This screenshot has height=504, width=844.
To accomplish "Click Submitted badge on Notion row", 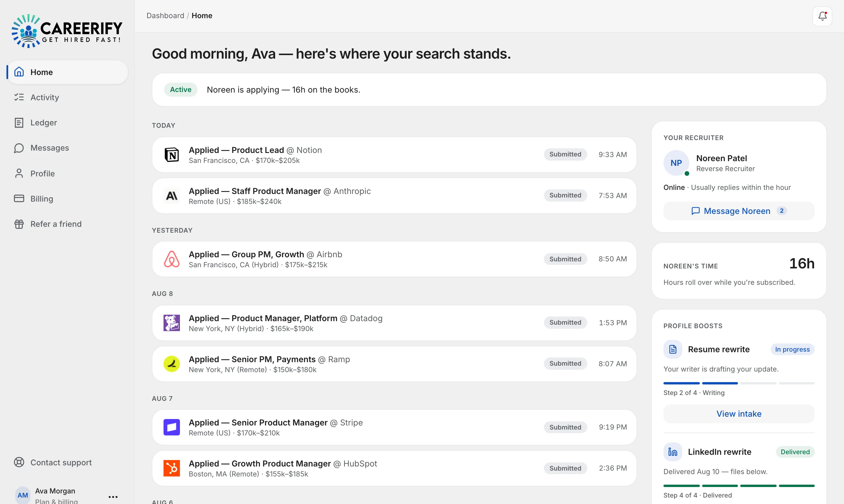I will tap(565, 154).
